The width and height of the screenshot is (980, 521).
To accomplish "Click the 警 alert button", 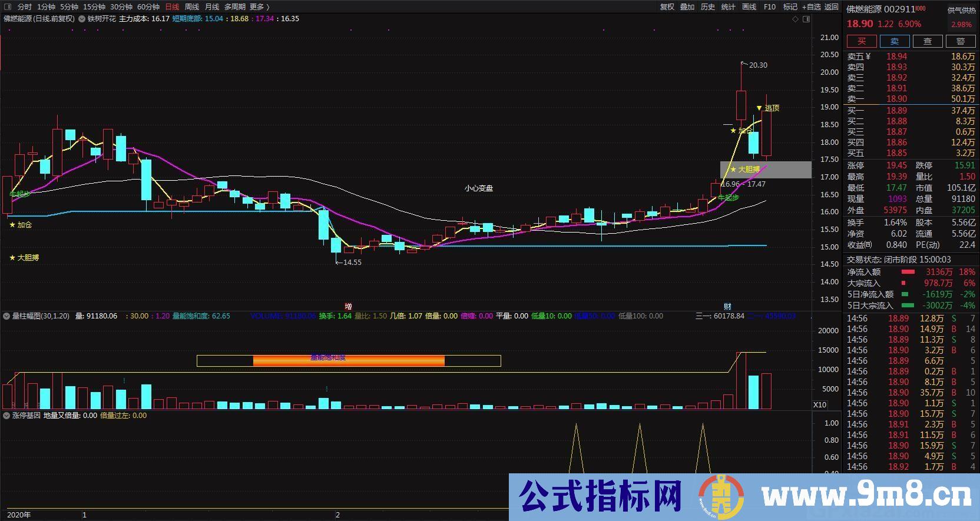I will click(961, 41).
